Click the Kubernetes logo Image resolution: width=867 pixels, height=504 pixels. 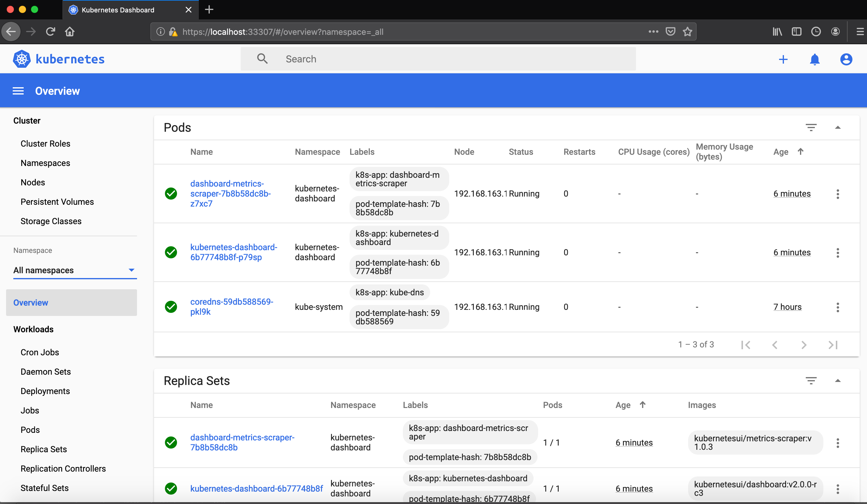tap(21, 58)
